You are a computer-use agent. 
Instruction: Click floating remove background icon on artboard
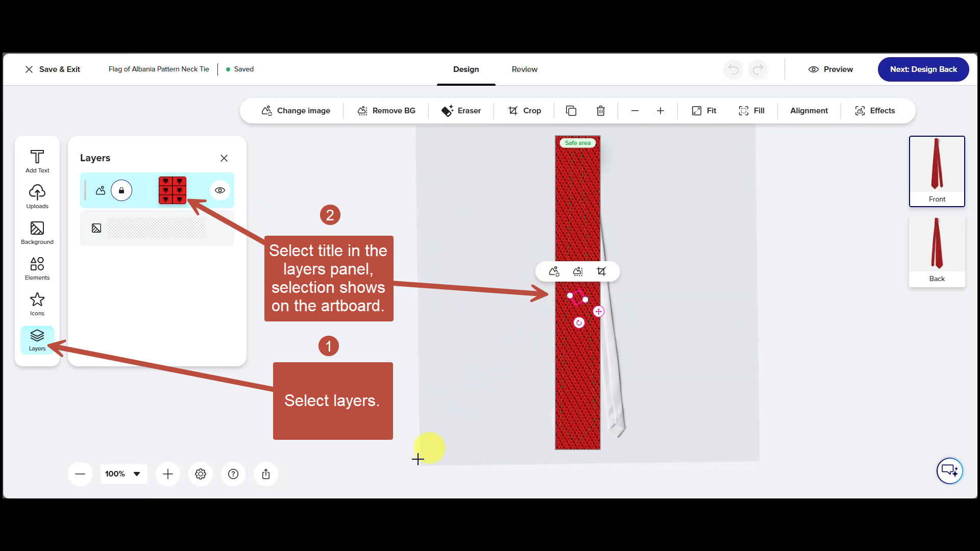coord(578,271)
